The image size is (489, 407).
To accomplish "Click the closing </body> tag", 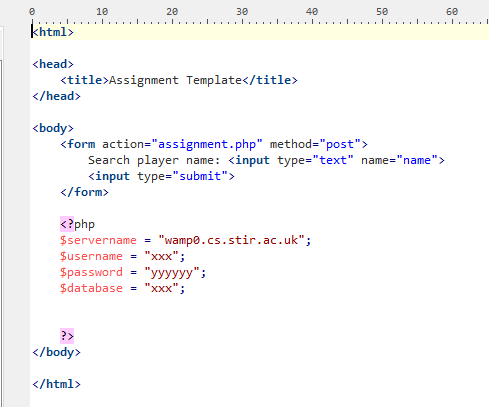I will 56,352.
